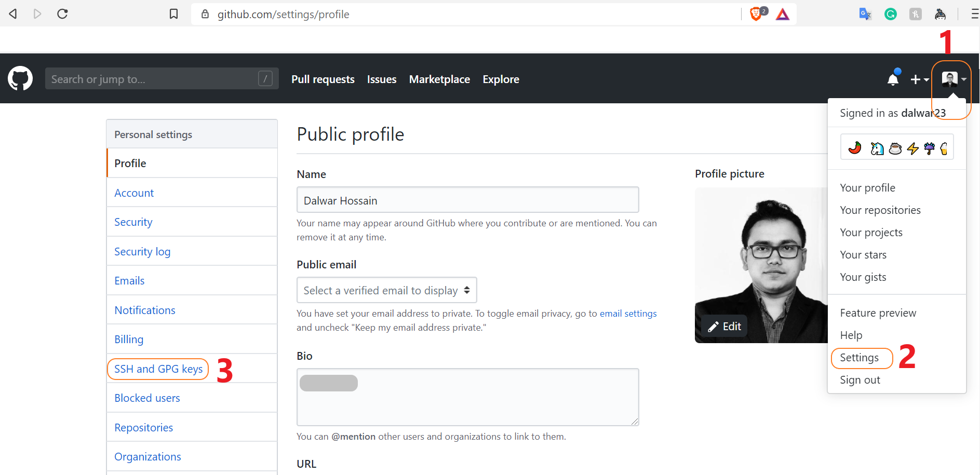Viewport: 980px width, 475px height.
Task: Click the padlock site info icon
Action: [206, 14]
